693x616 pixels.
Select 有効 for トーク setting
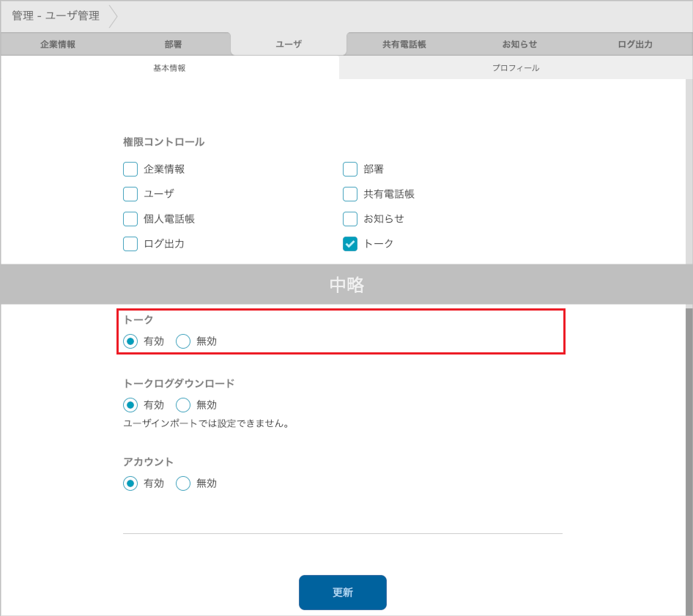(x=130, y=341)
